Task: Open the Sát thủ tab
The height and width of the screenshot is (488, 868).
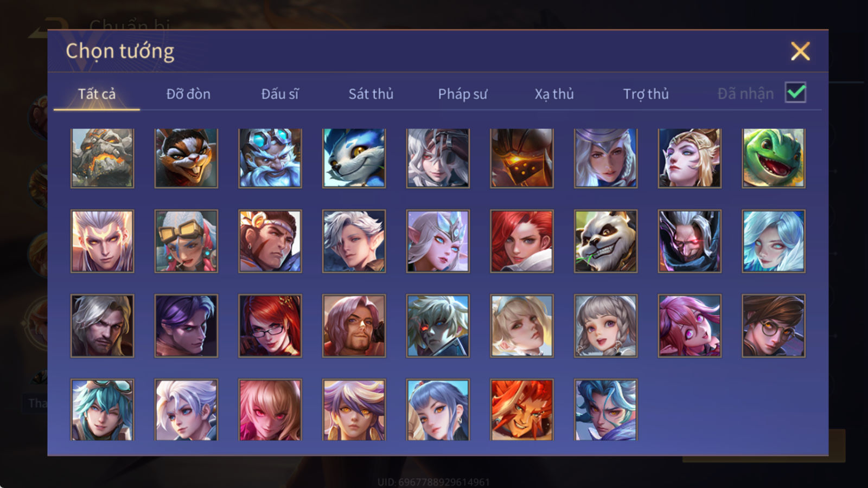Action: pos(371,94)
